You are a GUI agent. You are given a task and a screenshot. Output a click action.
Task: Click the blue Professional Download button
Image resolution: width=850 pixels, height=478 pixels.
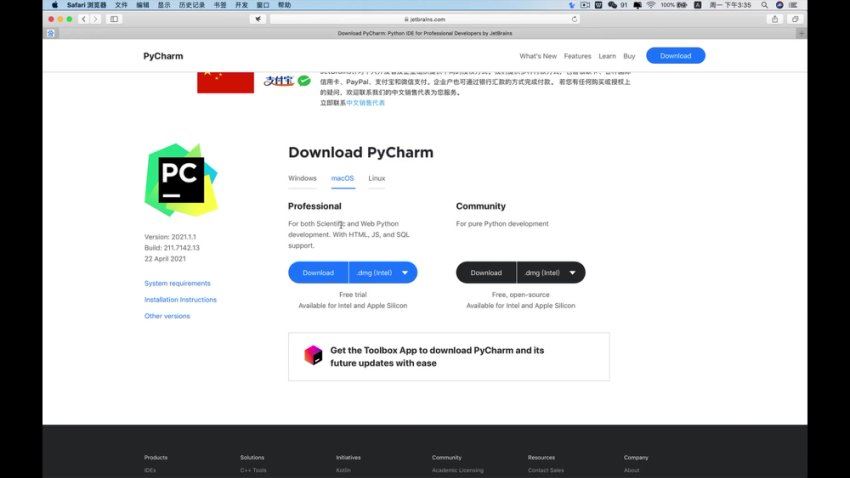point(318,273)
